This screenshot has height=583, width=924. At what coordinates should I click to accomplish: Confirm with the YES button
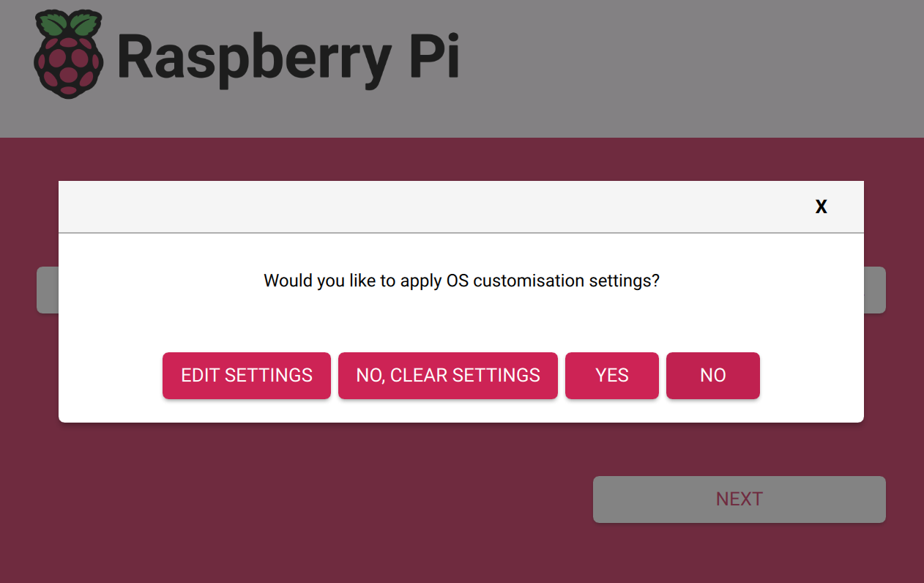(x=612, y=376)
